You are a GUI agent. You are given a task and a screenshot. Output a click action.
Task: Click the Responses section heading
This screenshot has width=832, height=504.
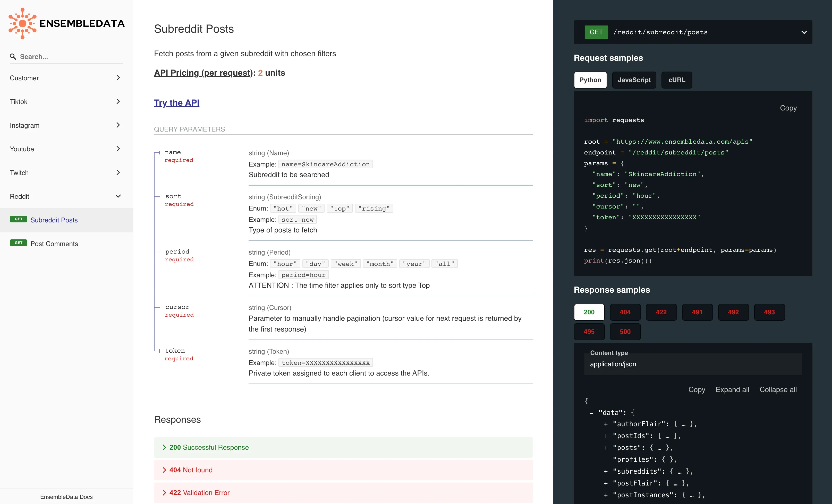177,419
